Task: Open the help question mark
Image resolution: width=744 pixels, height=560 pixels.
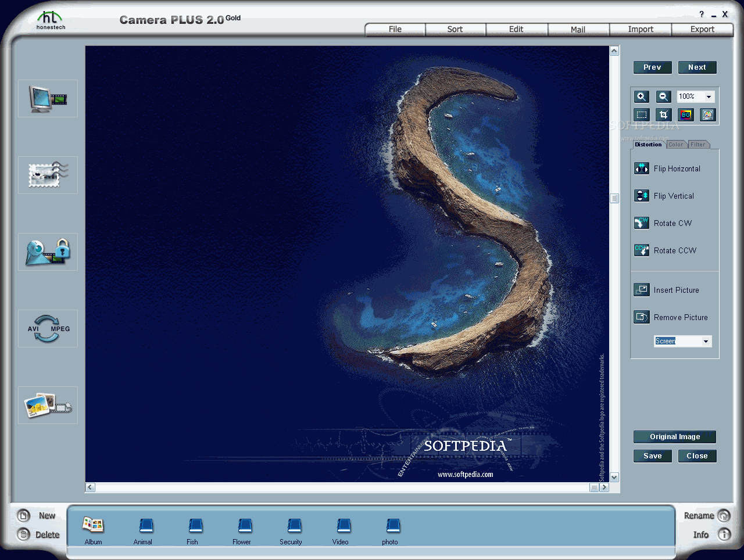Action: 702,15
